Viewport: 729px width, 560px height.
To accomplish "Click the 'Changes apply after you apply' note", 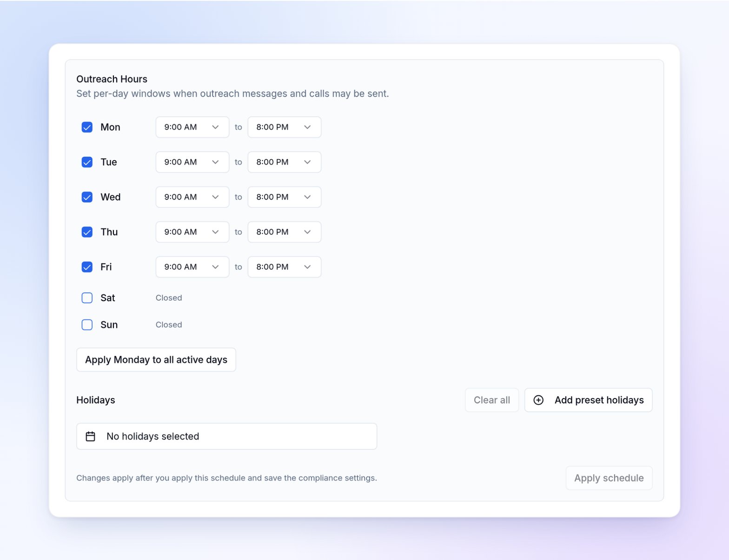I will pos(226,478).
